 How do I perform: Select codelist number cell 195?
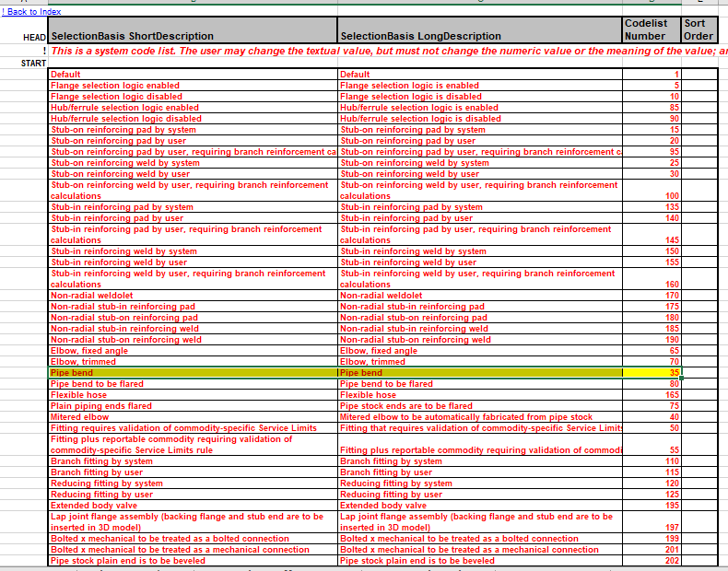pyautogui.click(x=652, y=506)
